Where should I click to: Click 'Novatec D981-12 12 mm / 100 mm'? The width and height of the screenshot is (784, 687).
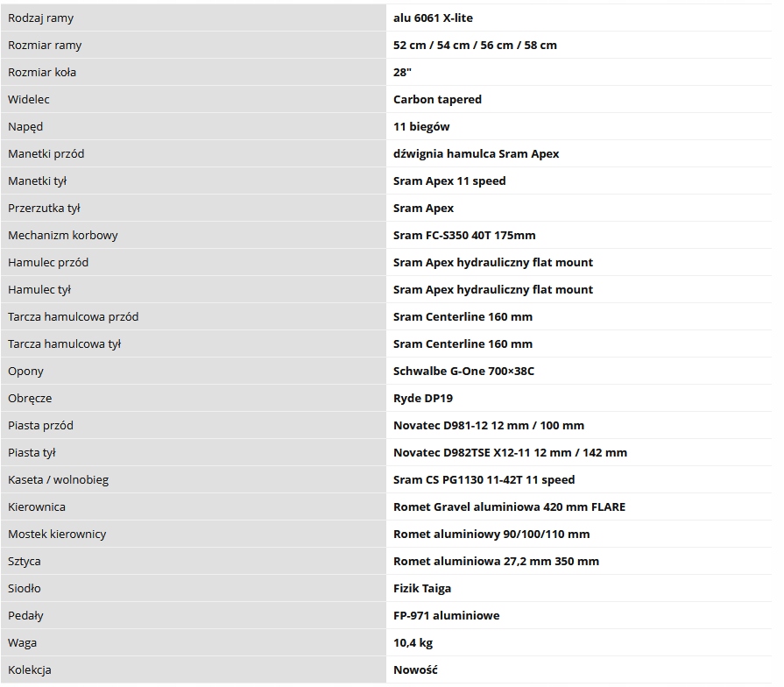click(x=488, y=425)
